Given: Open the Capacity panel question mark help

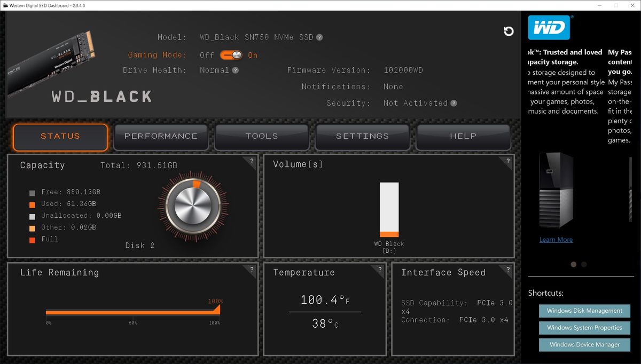Looking at the screenshot, I should (x=252, y=161).
